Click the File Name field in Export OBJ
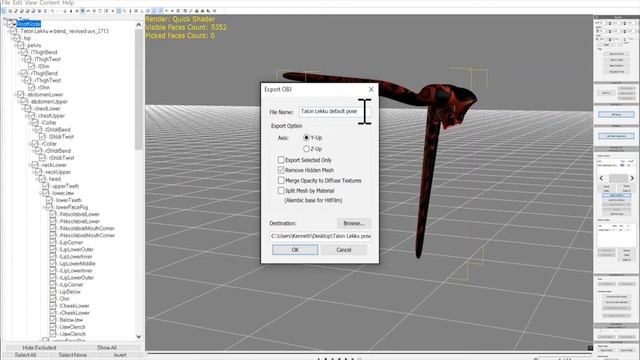This screenshot has width=640, height=360. click(x=335, y=111)
